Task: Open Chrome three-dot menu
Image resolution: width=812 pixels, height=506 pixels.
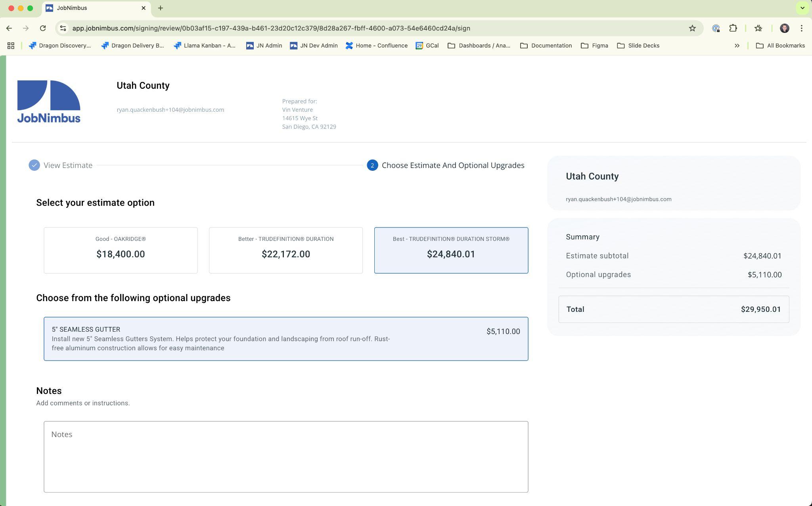Action: click(801, 28)
